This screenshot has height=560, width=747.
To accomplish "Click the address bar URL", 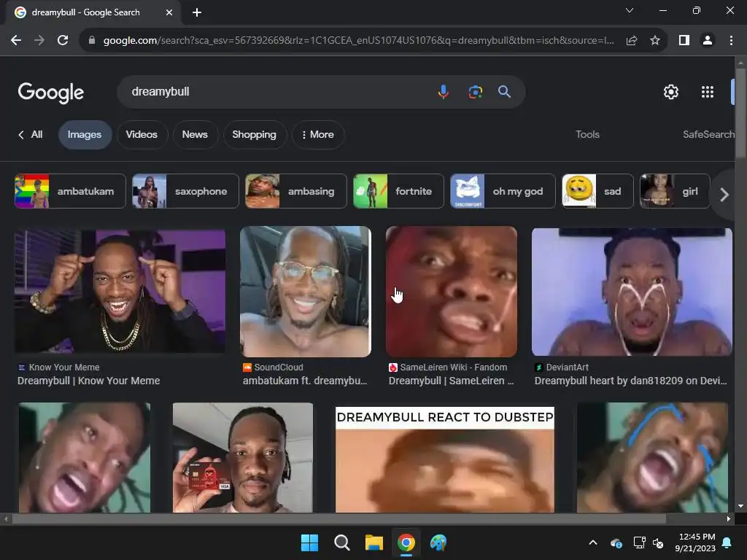I will 358,41.
